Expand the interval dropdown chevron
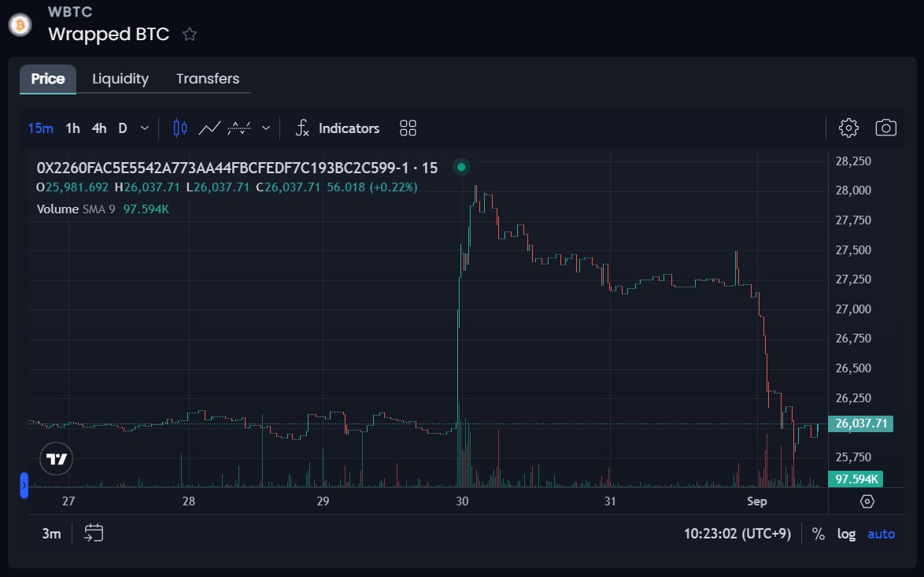924x577 pixels. click(x=144, y=128)
